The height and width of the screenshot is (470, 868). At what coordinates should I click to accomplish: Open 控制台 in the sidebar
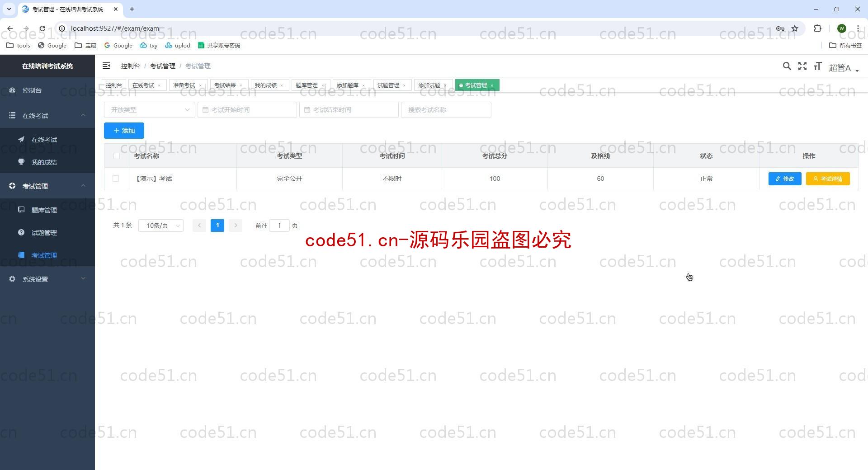coord(47,90)
